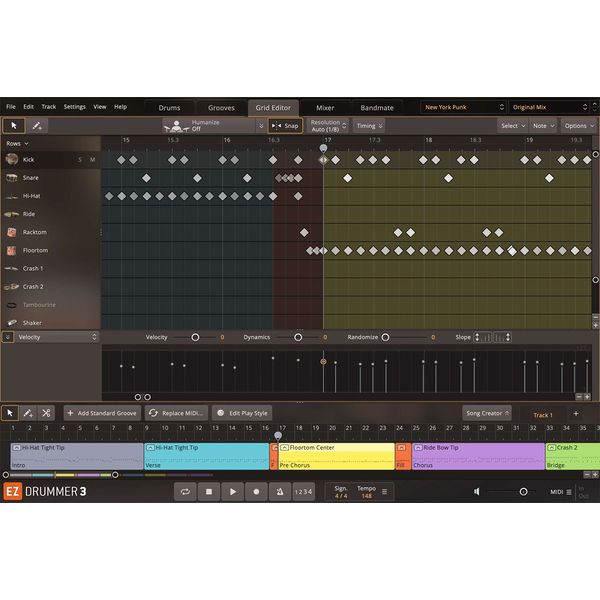Viewport: 600px width, 600px height.
Task: Click the Tambourine instrument icon
Action: coord(12,305)
